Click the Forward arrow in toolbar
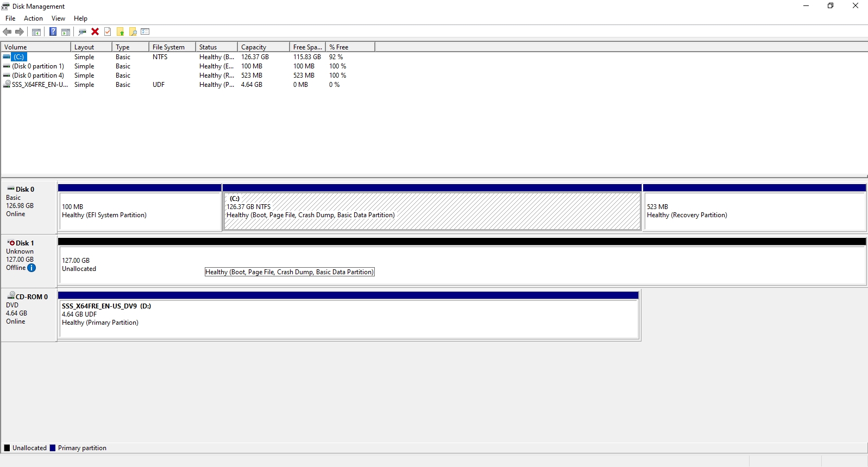 (x=20, y=31)
